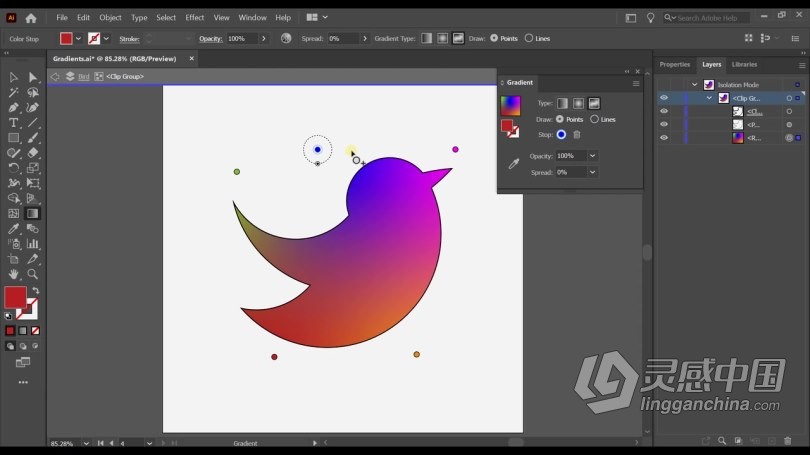Select the Pen tool
The height and width of the screenshot is (455, 810).
tap(13, 107)
